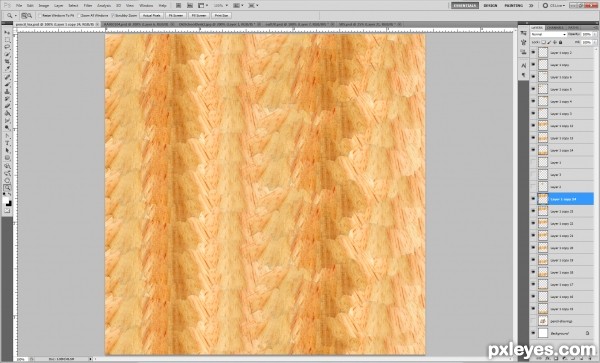The height and width of the screenshot is (363, 600).
Task: Select the Lasso tool
Action: tap(7, 47)
